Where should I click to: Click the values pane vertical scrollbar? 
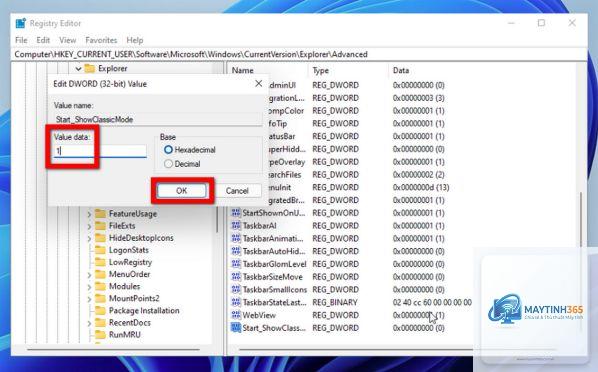click(x=581, y=219)
